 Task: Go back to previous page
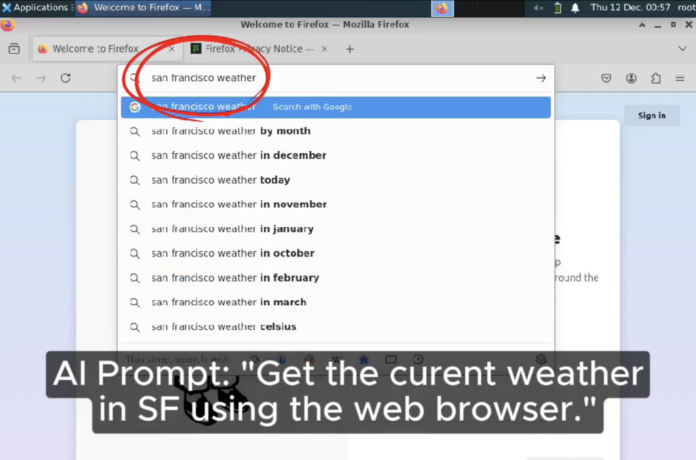click(17, 78)
